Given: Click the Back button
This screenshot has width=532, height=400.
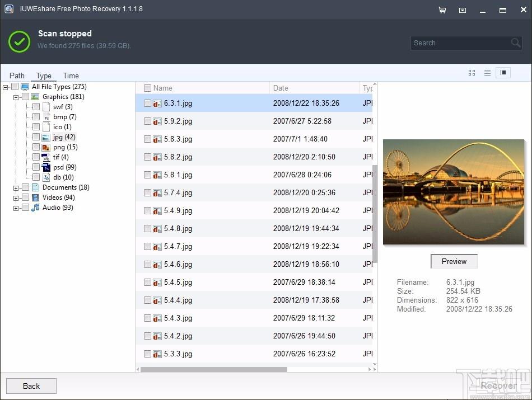Looking at the screenshot, I should point(31,386).
